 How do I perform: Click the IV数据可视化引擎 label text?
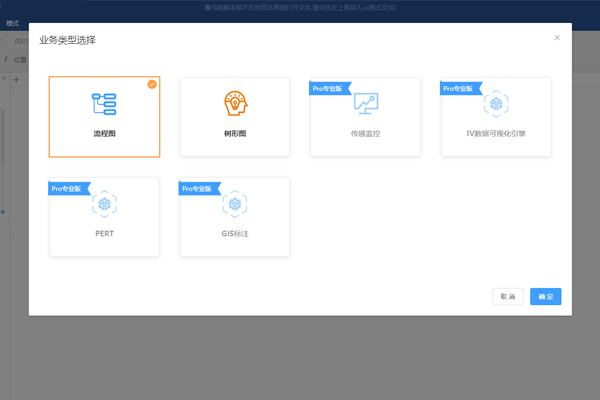[496, 132]
